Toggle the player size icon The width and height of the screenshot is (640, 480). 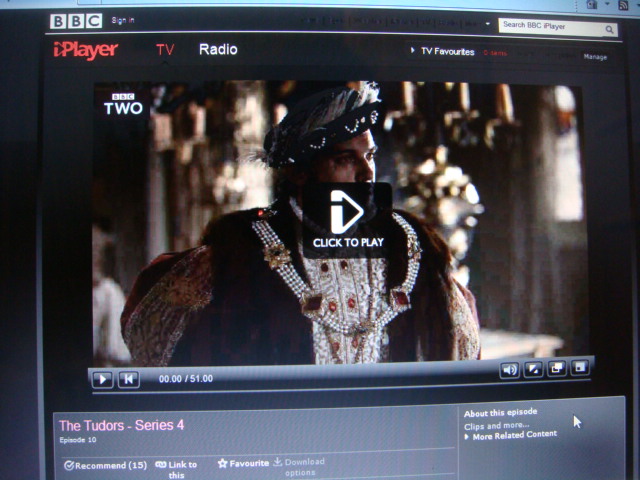click(x=533, y=369)
